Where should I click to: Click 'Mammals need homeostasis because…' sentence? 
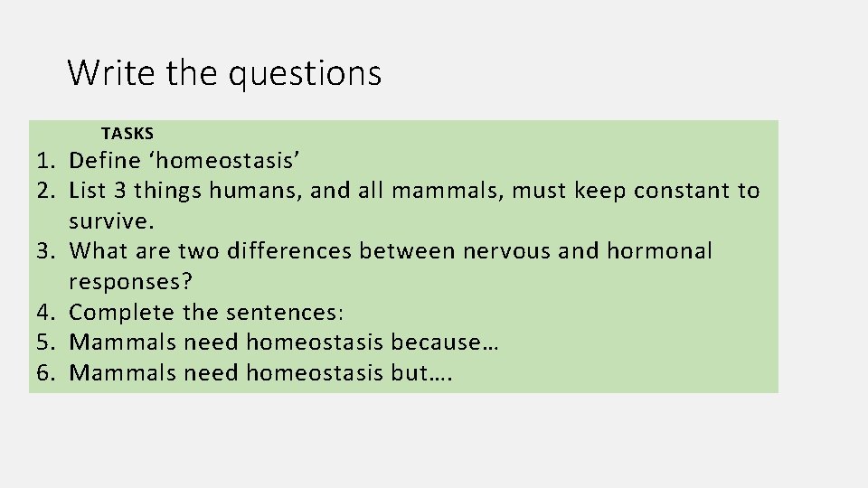[283, 343]
